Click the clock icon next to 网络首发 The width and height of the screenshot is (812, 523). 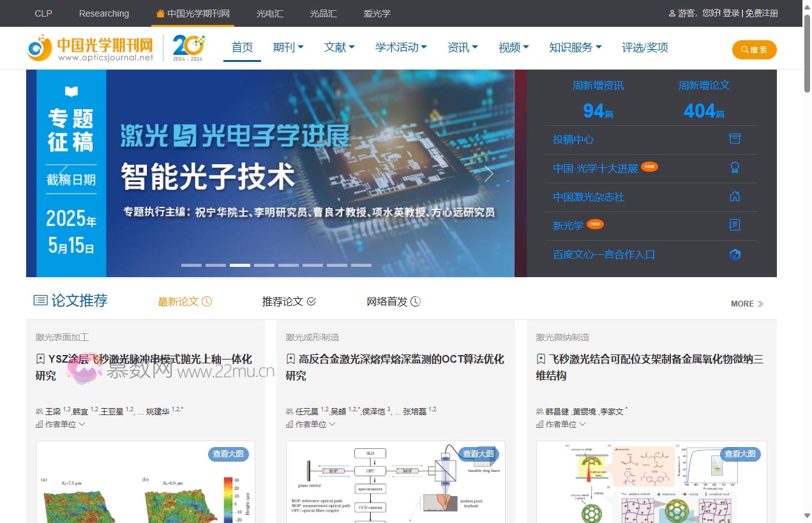tap(416, 301)
